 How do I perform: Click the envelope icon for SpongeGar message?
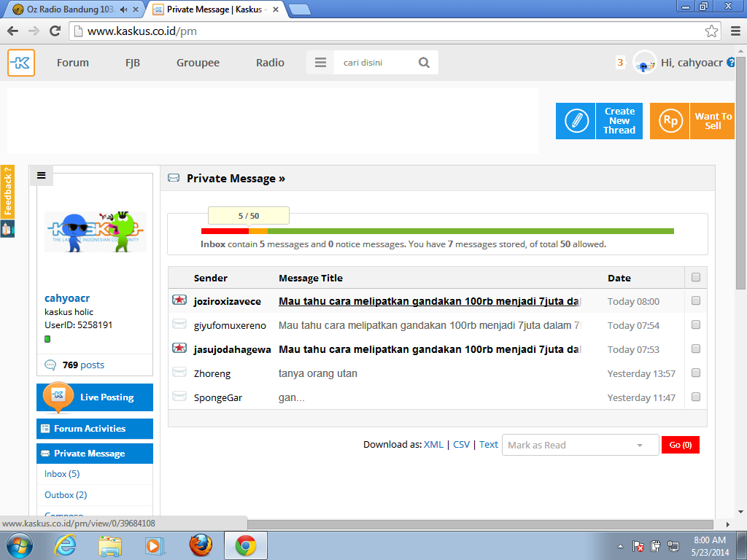(179, 396)
